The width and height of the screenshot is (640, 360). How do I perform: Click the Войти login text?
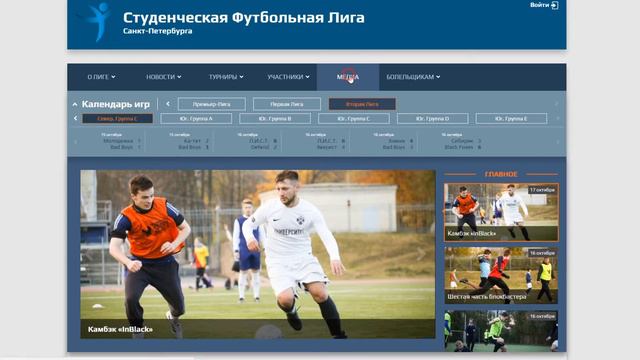click(539, 5)
